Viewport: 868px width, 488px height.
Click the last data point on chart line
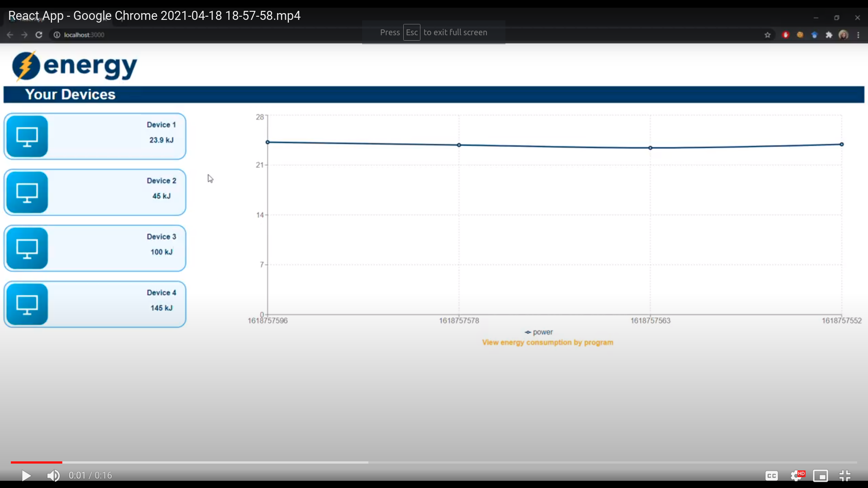(x=842, y=145)
